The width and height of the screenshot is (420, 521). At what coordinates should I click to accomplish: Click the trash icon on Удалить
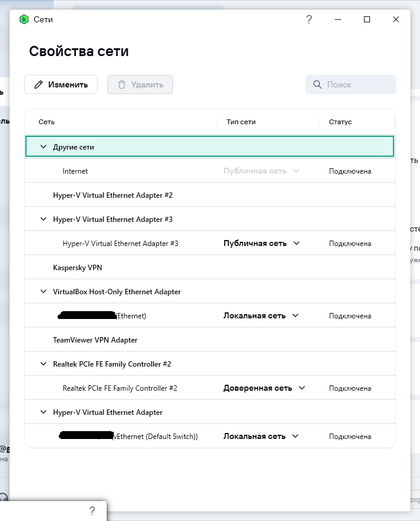122,84
